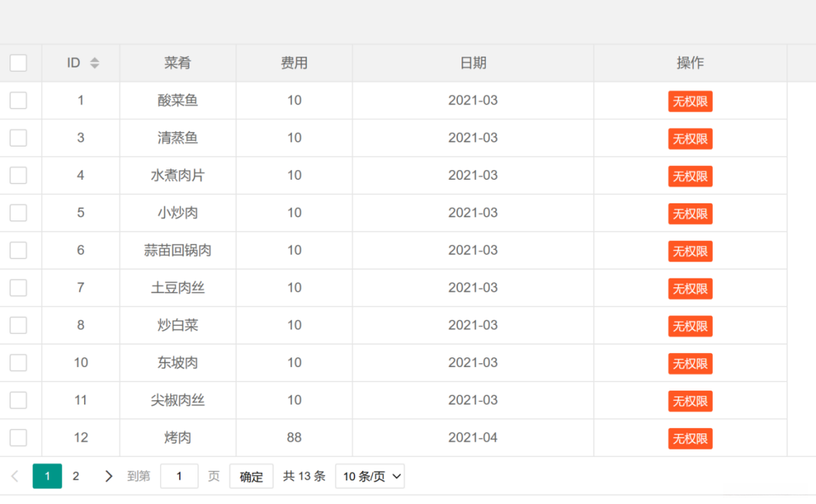Check the box for row 小炒肉
The image size is (816, 504).
coord(18,213)
